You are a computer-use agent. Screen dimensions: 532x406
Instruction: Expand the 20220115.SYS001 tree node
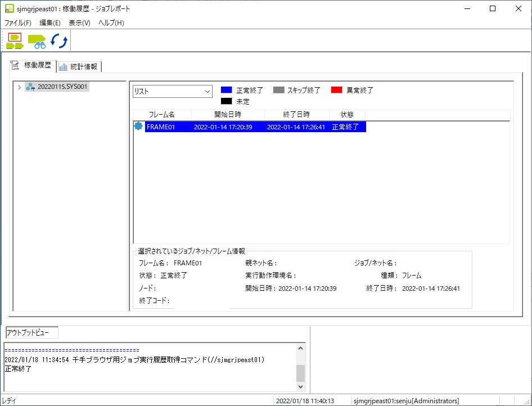coord(19,87)
